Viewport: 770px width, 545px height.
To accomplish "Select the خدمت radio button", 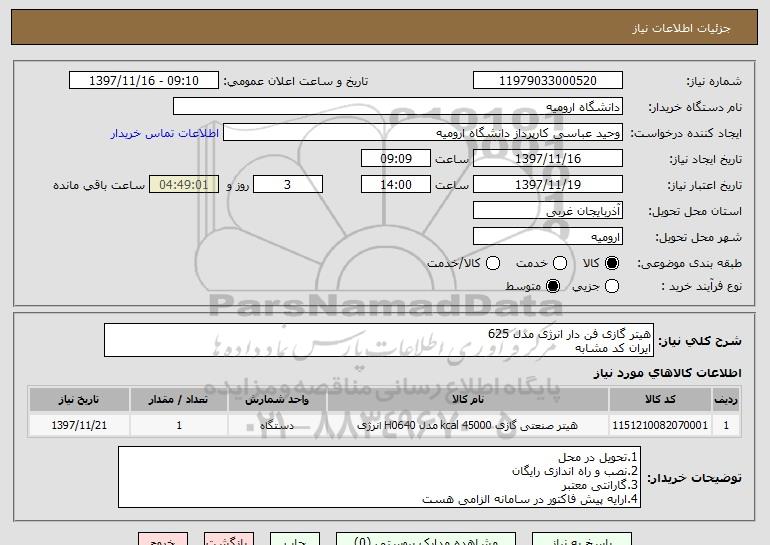I will (x=560, y=263).
